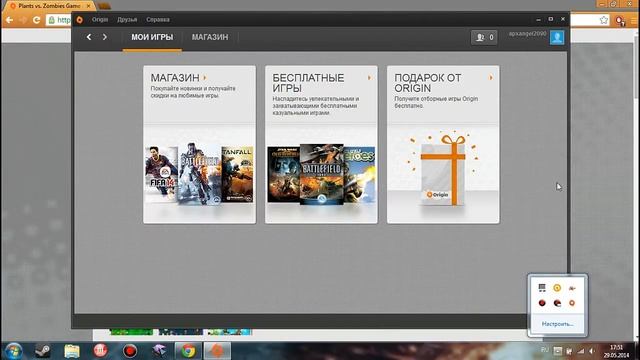Click the arrow beside МАГАЗИН heading
The height and width of the screenshot is (360, 640).
(x=205, y=78)
